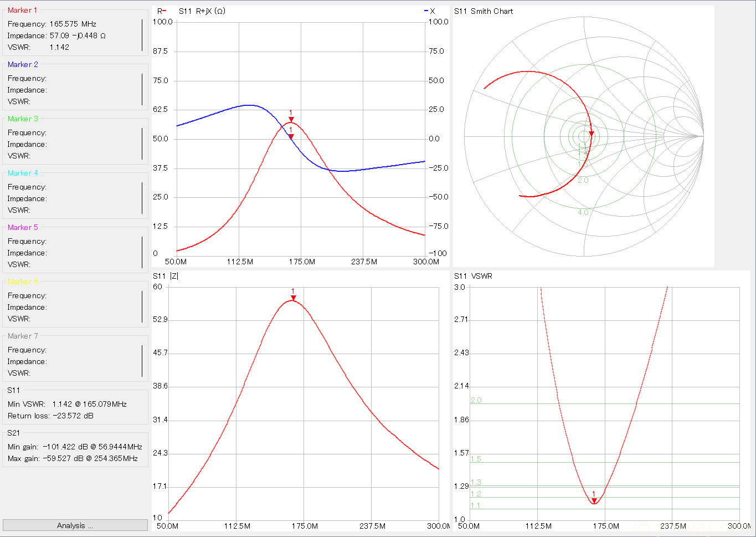The height and width of the screenshot is (537, 756).
Task: Click the Impedance label in Marker 3 panel
Action: point(27,144)
